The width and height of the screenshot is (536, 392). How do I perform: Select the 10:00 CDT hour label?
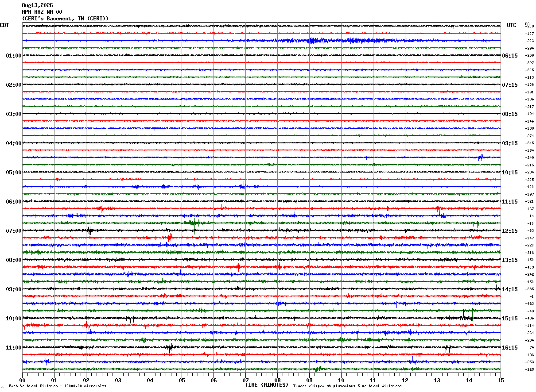14,319
